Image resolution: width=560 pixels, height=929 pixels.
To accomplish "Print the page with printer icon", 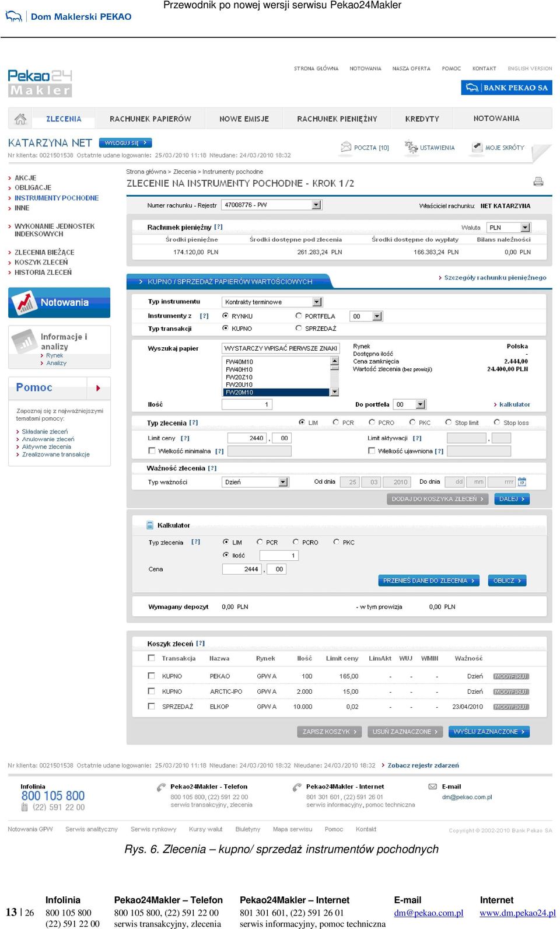I will pos(538,181).
